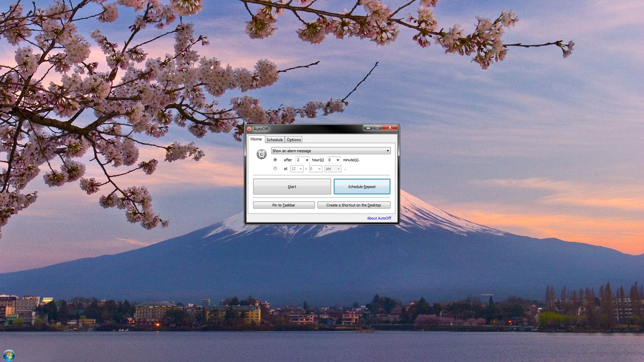Click the AutoOff power icon in title bar

point(249,129)
